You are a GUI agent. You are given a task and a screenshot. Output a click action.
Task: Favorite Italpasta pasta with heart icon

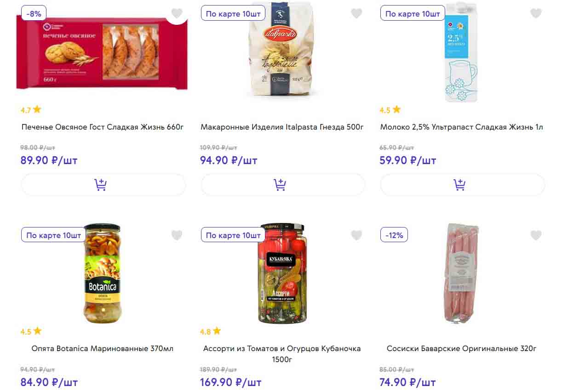356,13
